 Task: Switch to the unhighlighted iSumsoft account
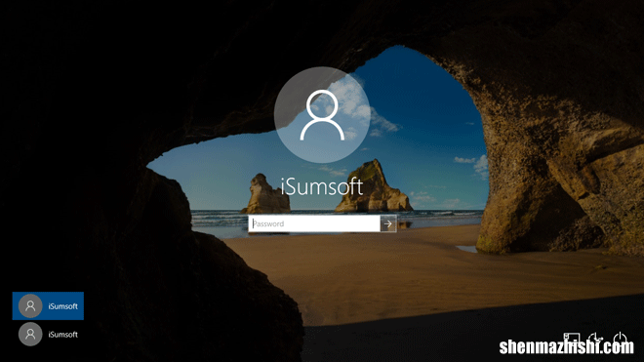click(48, 334)
